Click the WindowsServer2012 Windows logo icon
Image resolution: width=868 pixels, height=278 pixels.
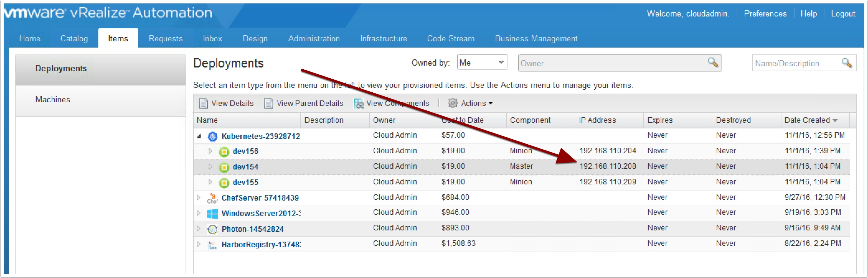(x=212, y=214)
